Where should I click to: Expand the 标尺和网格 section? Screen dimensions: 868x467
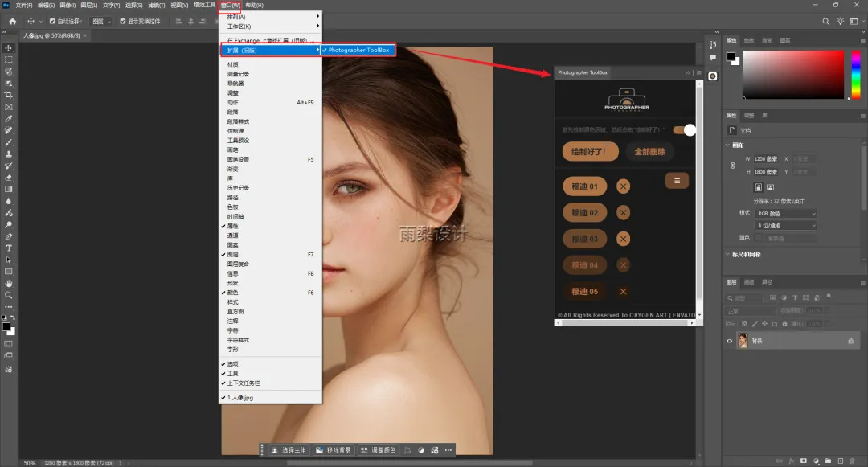pos(727,254)
